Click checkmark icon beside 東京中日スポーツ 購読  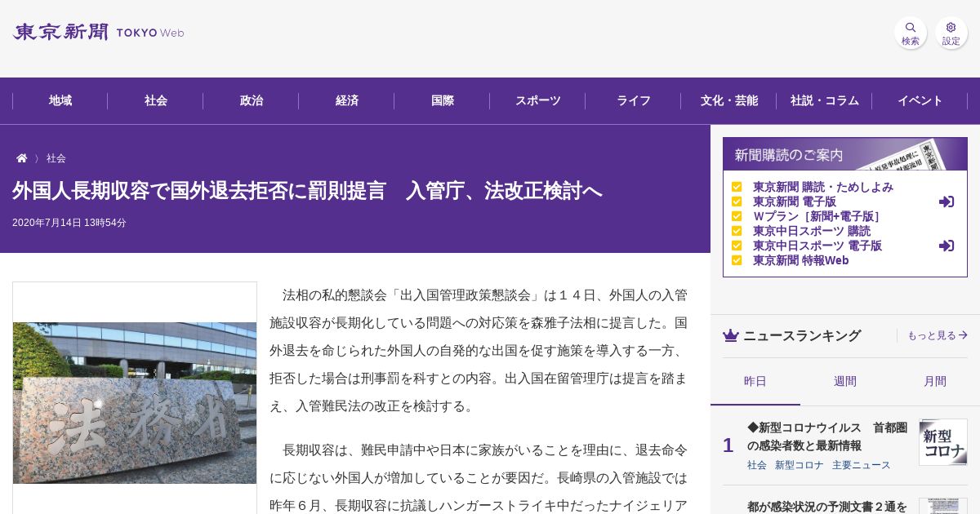pyautogui.click(x=737, y=231)
